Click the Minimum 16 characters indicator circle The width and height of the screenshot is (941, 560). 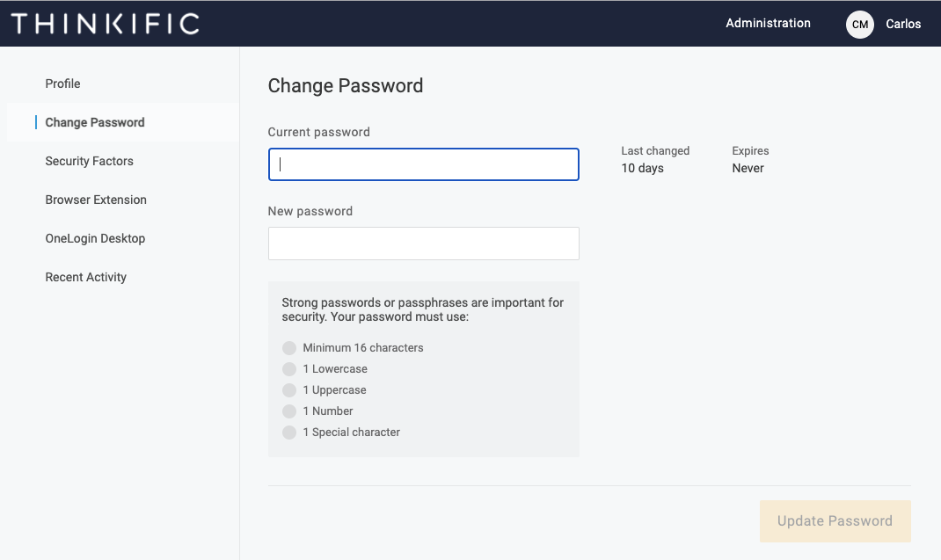point(289,348)
